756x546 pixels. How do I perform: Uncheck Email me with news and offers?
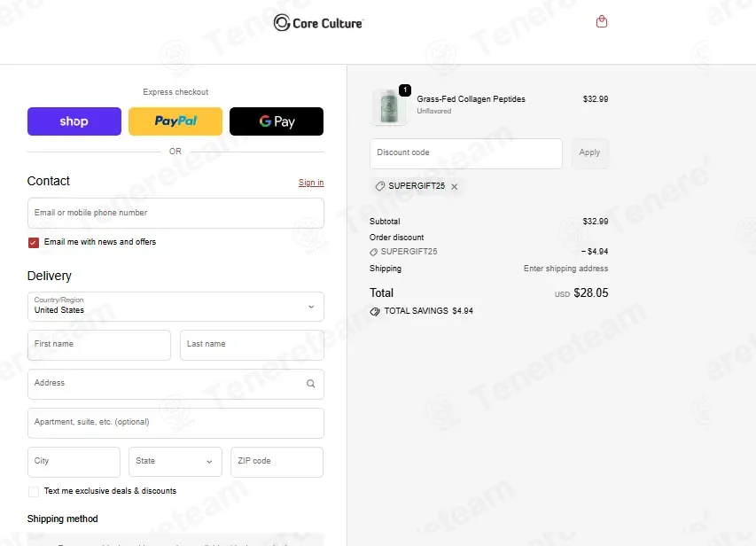pos(34,243)
